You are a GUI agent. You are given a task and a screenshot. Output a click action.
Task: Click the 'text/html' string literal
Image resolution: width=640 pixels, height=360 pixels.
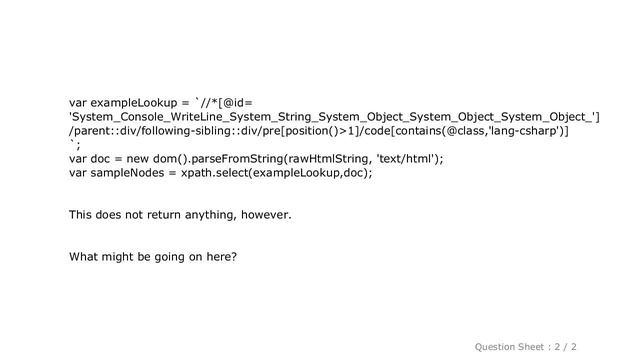click(x=406, y=158)
